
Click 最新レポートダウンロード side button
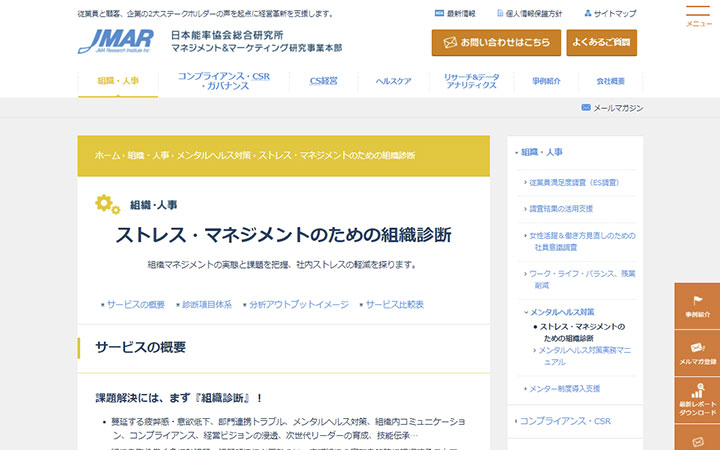click(x=697, y=400)
